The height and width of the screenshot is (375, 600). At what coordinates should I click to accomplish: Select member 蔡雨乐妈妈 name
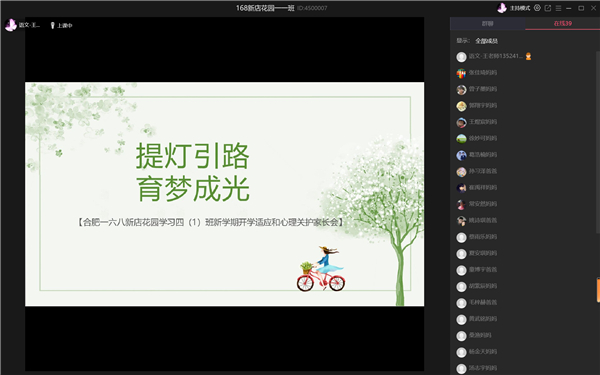click(x=483, y=237)
